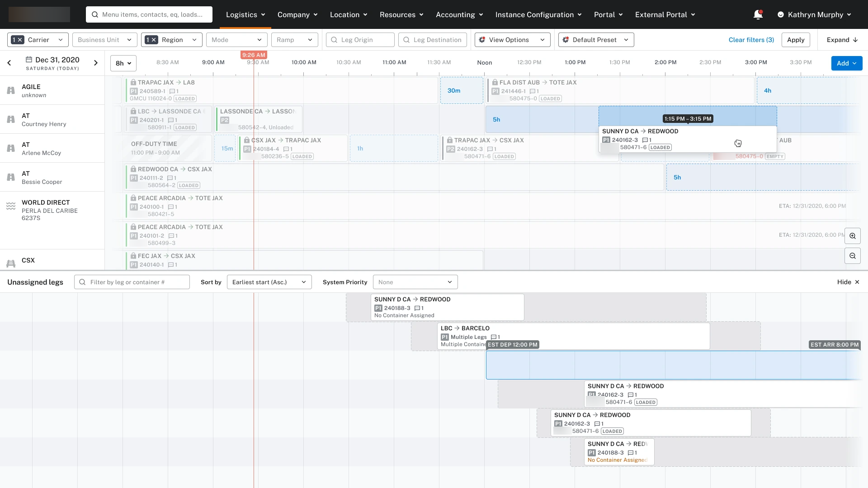The height and width of the screenshot is (488, 868).
Task: Click the WORLD DIRECT vessel icon
Action: [11, 206]
